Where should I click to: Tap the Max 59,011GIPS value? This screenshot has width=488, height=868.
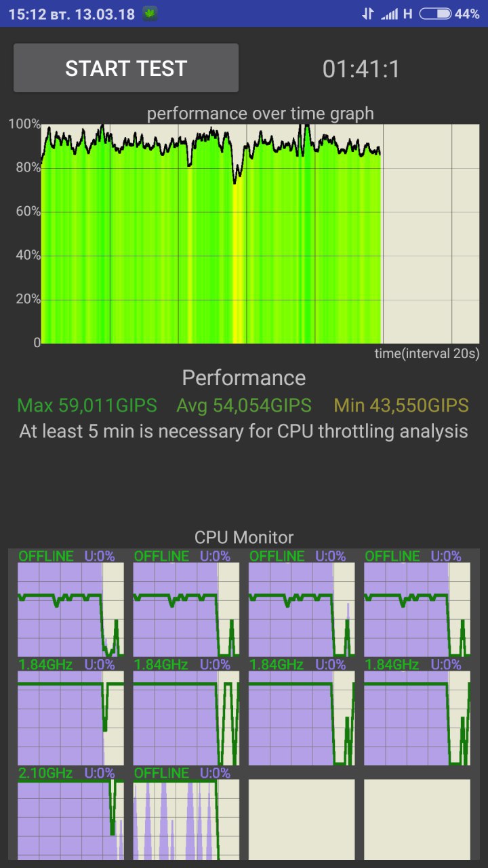tap(87, 406)
